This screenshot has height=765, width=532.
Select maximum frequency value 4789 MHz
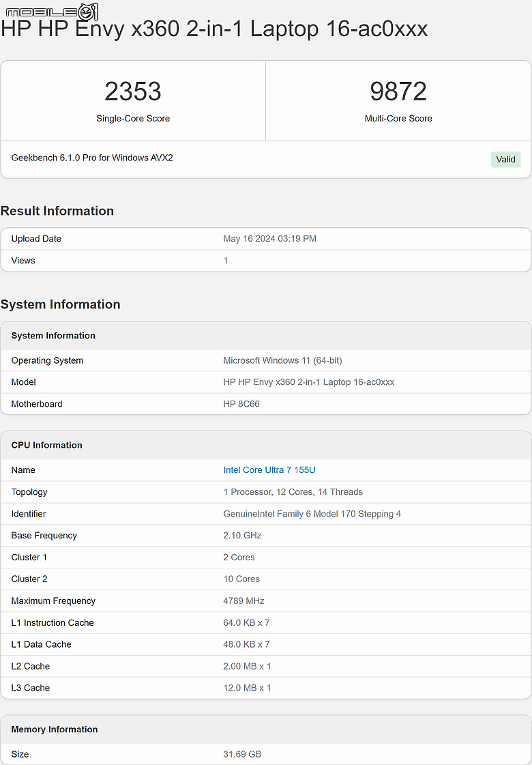tap(243, 601)
